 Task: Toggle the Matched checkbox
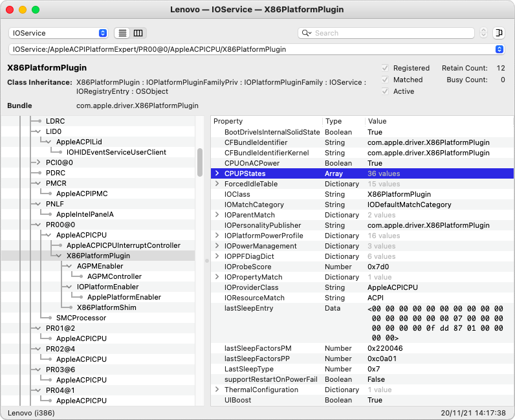tap(385, 80)
